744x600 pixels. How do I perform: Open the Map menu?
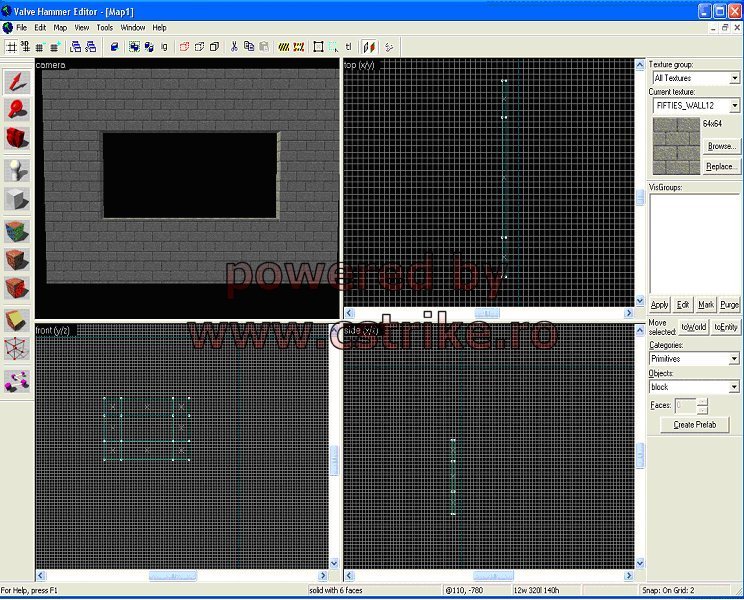(x=60, y=28)
